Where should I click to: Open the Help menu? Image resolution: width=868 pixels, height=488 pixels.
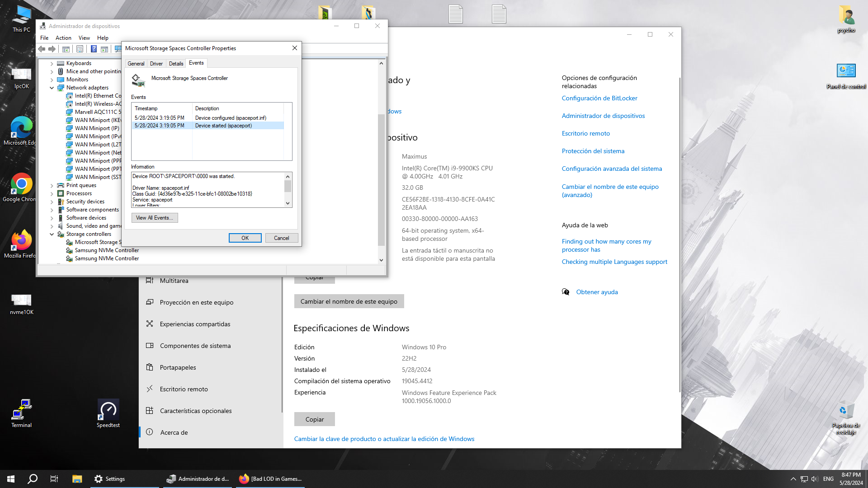[x=103, y=38]
